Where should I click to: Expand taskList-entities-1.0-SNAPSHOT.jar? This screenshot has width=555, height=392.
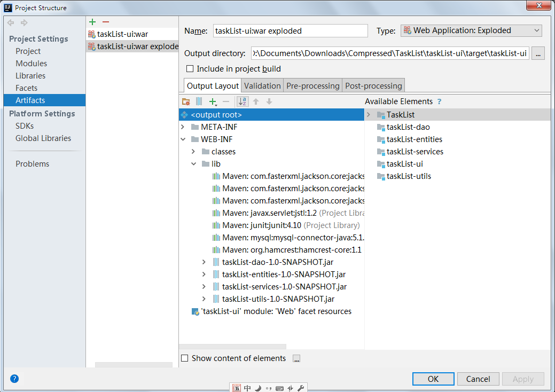(x=204, y=275)
